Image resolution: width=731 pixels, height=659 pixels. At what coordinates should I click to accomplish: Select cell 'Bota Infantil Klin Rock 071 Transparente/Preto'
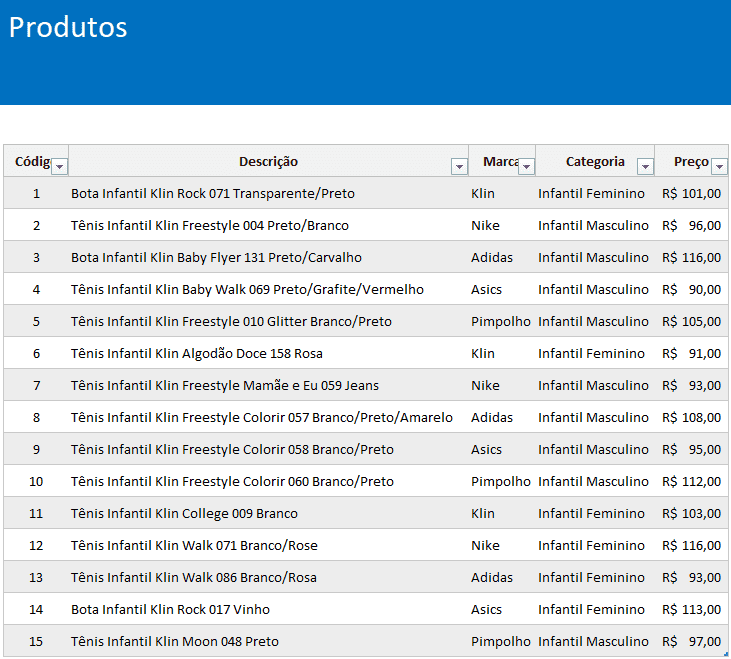click(x=269, y=193)
